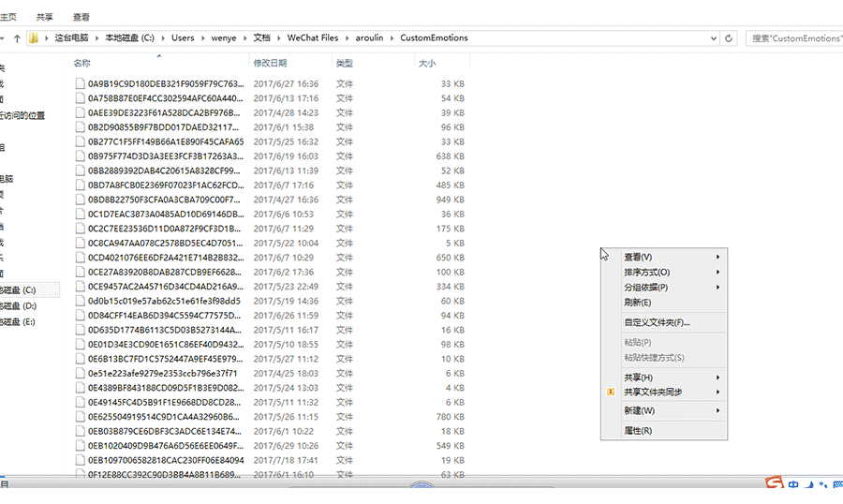
Task: Select the (D:) drive in navigation pane
Action: [x=19, y=306]
